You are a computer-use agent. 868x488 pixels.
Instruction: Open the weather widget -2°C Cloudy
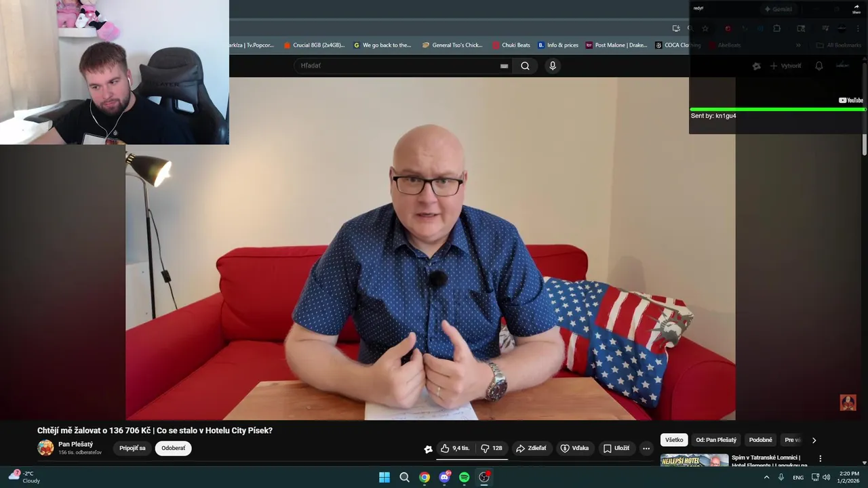click(24, 477)
